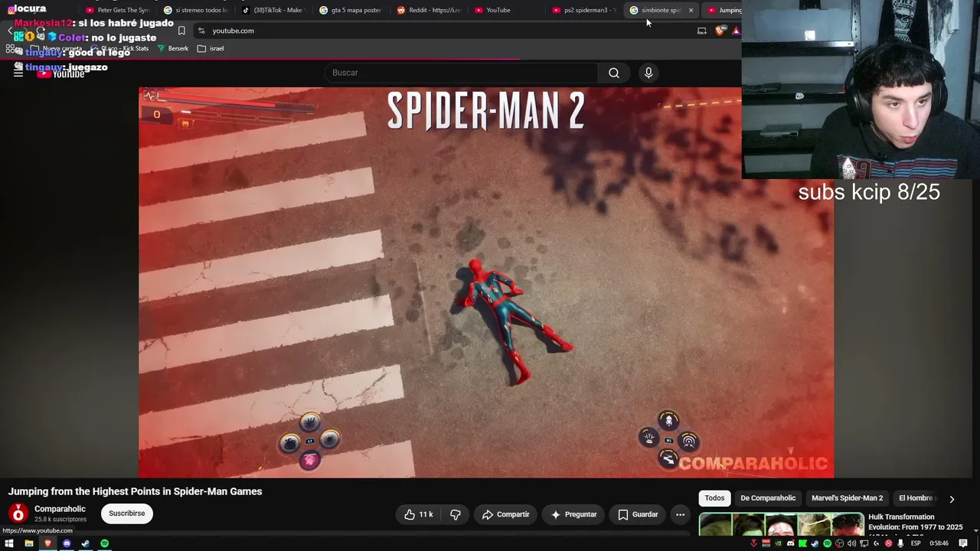
Task: Switch to the ps2 spiderman3 tab
Action: click(584, 10)
